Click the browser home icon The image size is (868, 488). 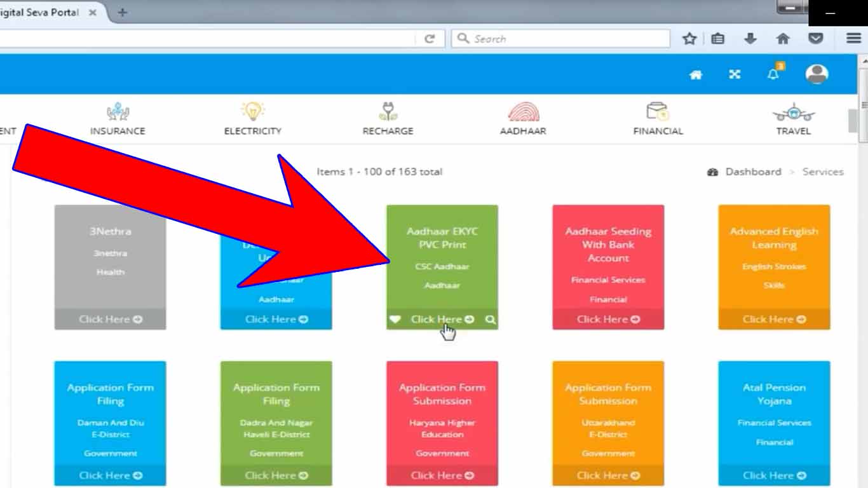pos(783,39)
